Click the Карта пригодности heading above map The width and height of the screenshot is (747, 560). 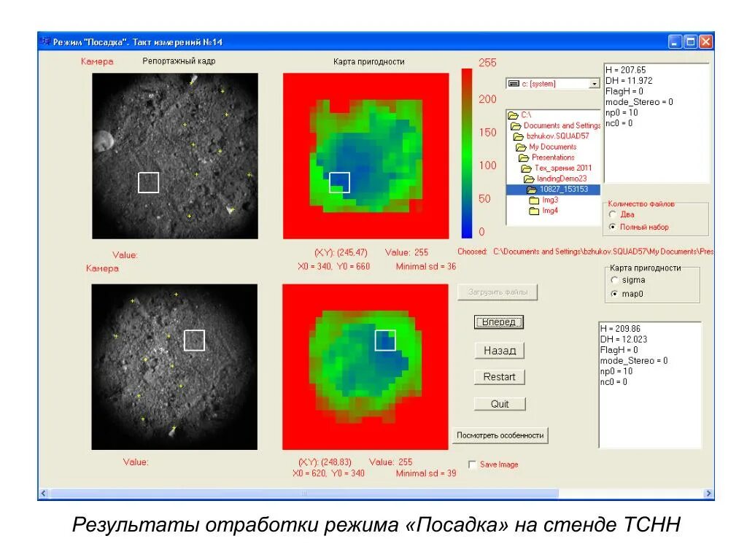click(368, 61)
